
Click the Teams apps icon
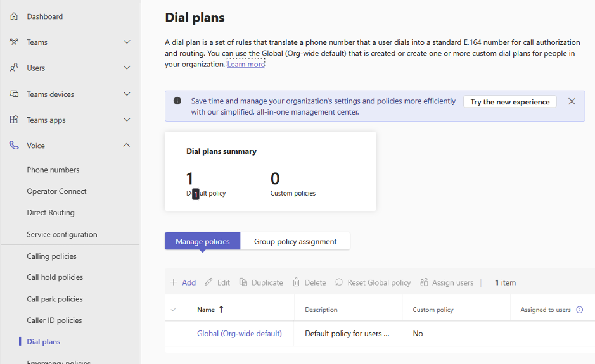point(14,120)
